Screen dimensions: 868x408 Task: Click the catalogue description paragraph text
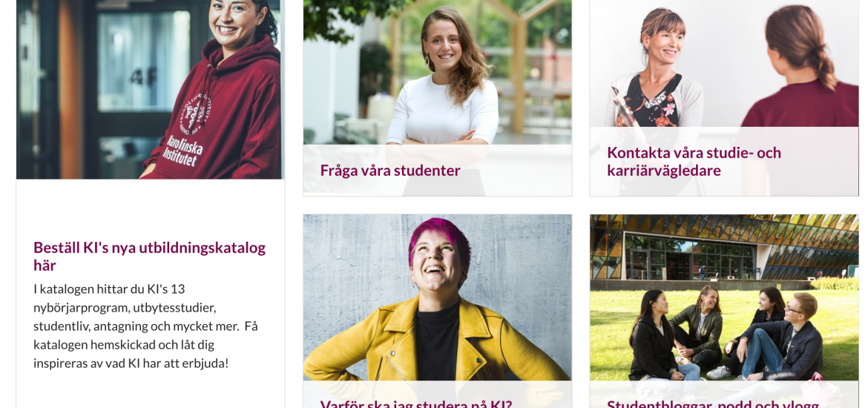click(x=145, y=326)
